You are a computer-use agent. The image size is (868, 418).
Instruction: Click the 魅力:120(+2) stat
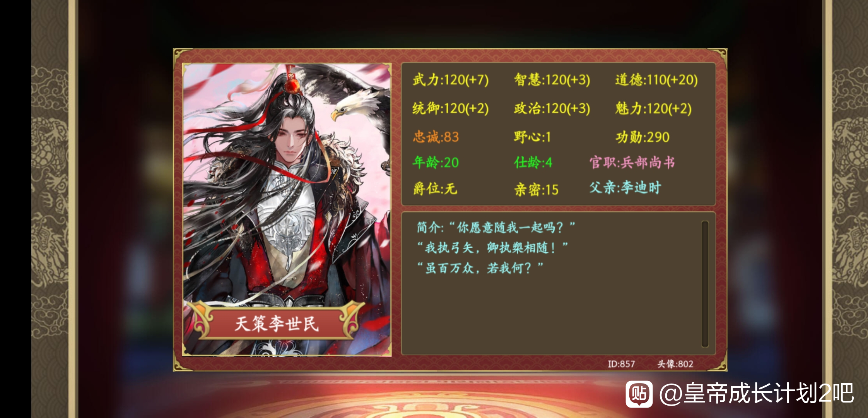[653, 108]
